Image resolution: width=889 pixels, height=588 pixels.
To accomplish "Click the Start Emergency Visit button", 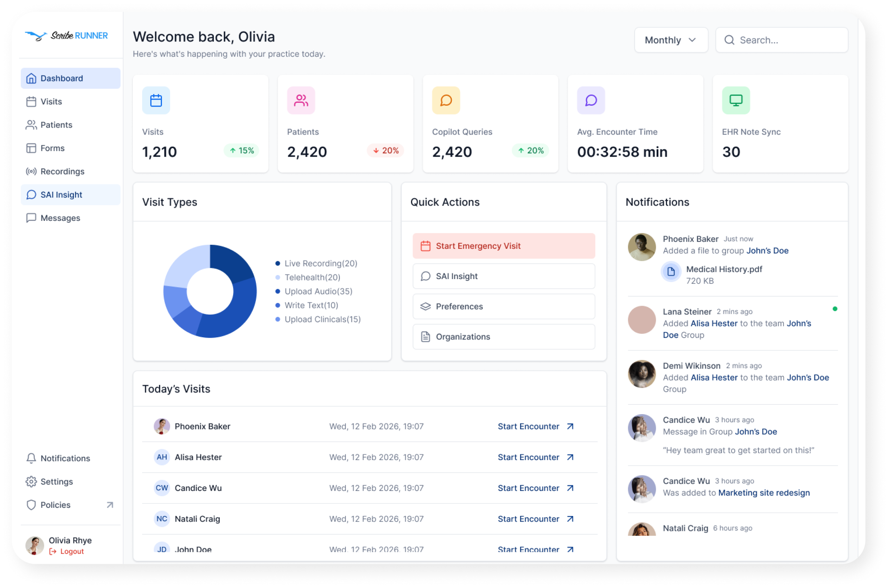I will (x=504, y=246).
